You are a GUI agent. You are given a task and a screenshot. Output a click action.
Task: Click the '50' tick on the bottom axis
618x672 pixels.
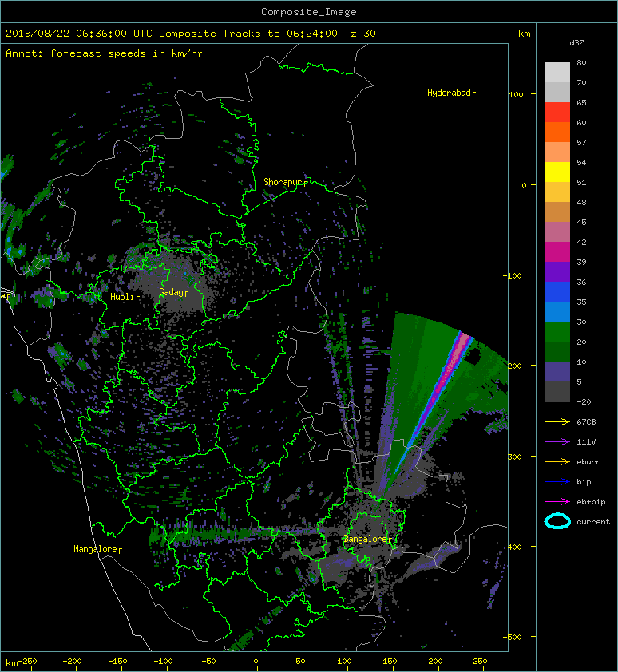pos(300,662)
